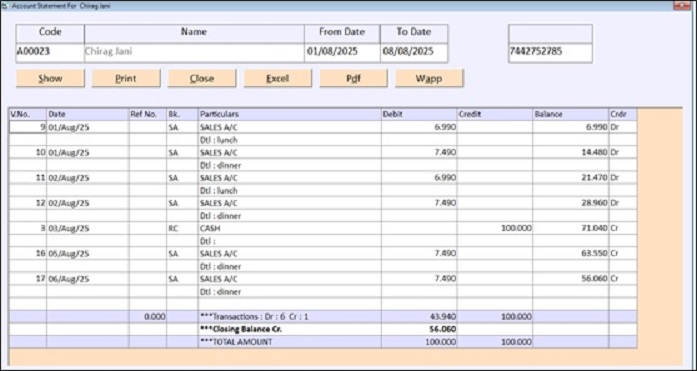Click the Credit column header

495,114
